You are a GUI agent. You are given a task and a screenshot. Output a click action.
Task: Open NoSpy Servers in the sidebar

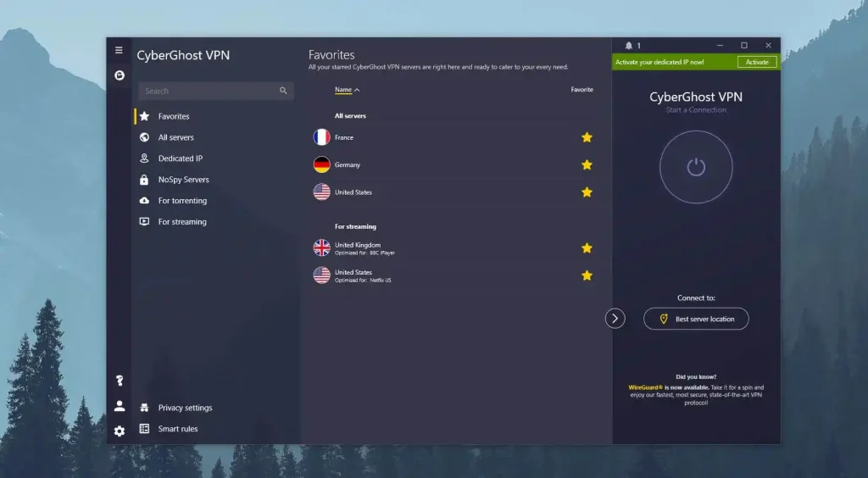(183, 180)
